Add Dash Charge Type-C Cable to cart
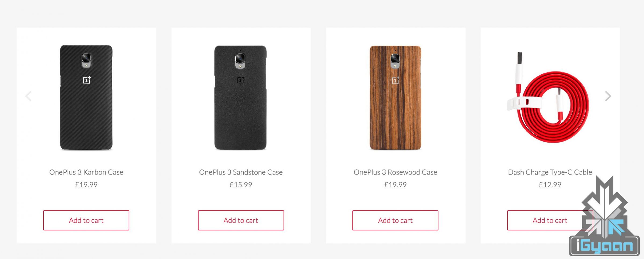The width and height of the screenshot is (644, 259). [550, 220]
